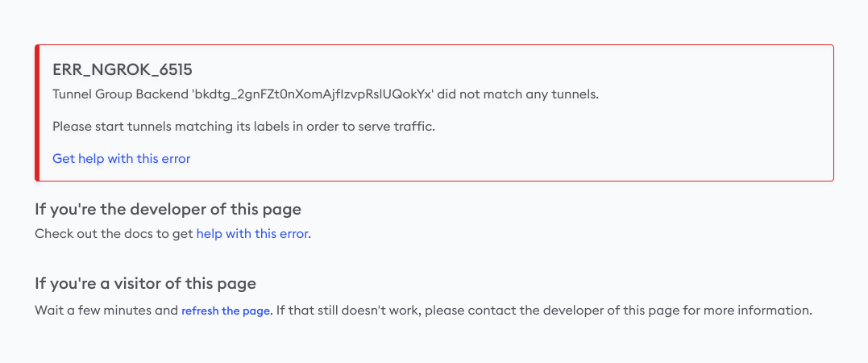Click the red vertical bar of error box

(37, 113)
